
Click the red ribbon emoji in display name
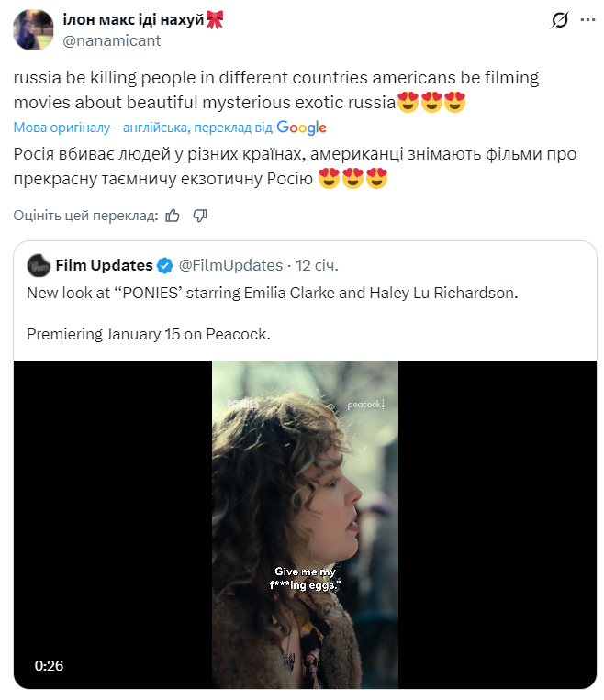(x=216, y=19)
